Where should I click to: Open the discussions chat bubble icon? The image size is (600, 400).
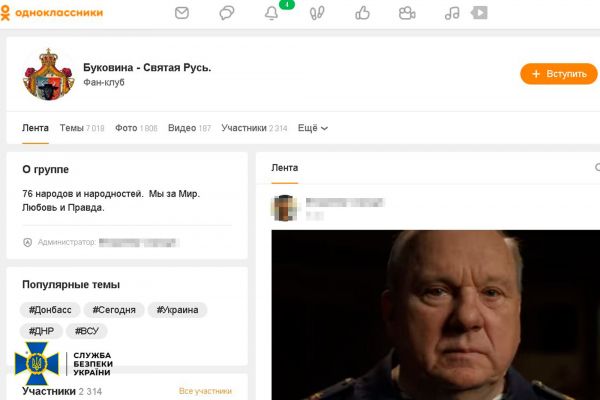pyautogui.click(x=227, y=13)
